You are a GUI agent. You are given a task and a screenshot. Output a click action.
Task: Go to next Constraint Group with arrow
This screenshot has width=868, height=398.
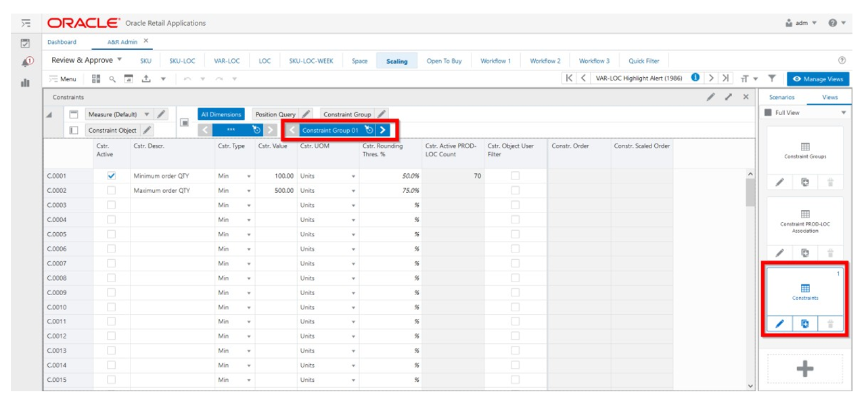click(x=383, y=130)
